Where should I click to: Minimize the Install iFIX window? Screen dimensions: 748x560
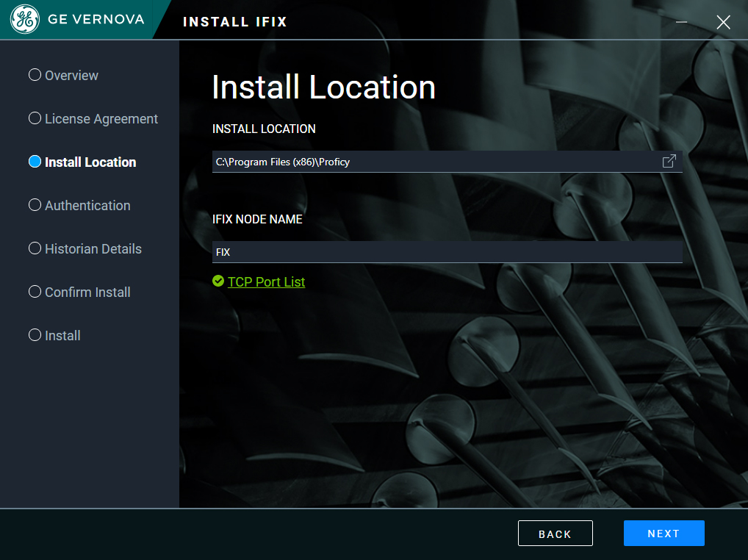coord(681,22)
